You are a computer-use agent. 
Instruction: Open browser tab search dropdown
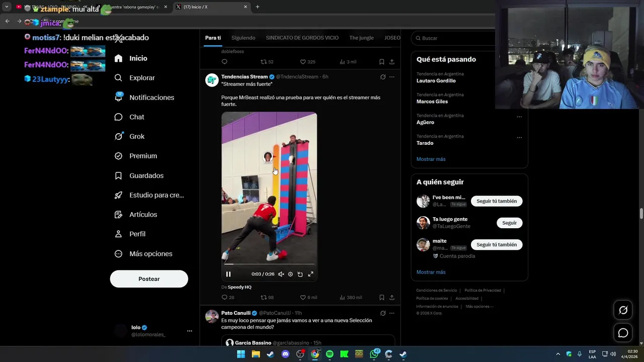(7, 7)
